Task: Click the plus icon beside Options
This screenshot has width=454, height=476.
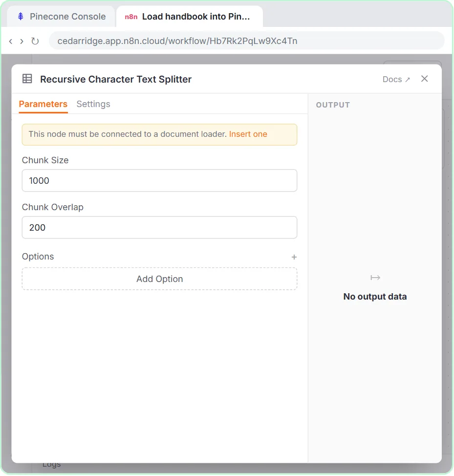Action: (294, 257)
